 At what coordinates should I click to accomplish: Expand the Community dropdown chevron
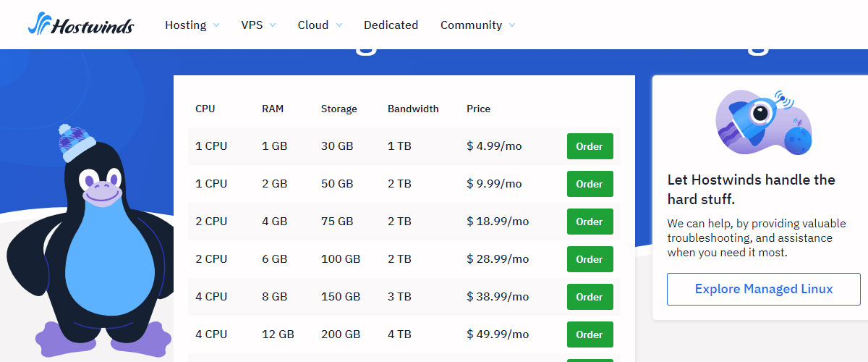click(x=512, y=25)
